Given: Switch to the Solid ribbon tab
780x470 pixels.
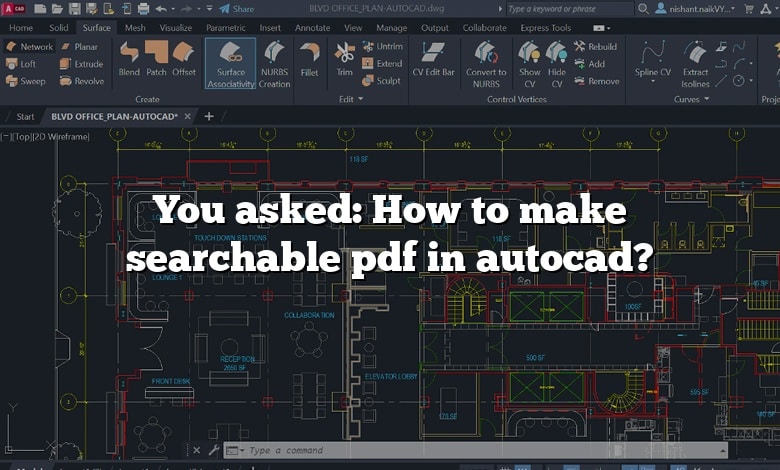Looking at the screenshot, I should tap(59, 28).
